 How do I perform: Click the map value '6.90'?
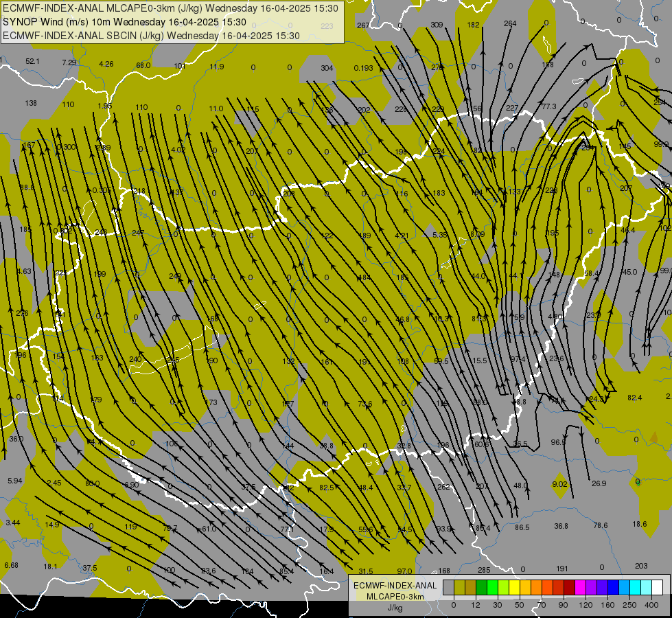click(x=131, y=485)
